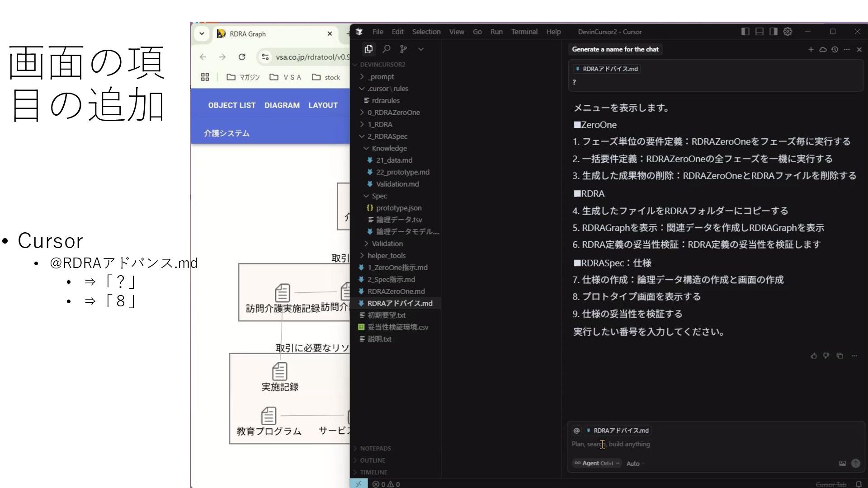Open errors and warnings count in status bar

(x=386, y=484)
